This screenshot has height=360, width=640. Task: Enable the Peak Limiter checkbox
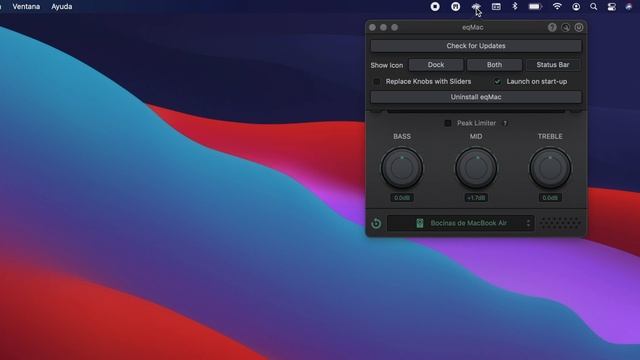click(448, 123)
